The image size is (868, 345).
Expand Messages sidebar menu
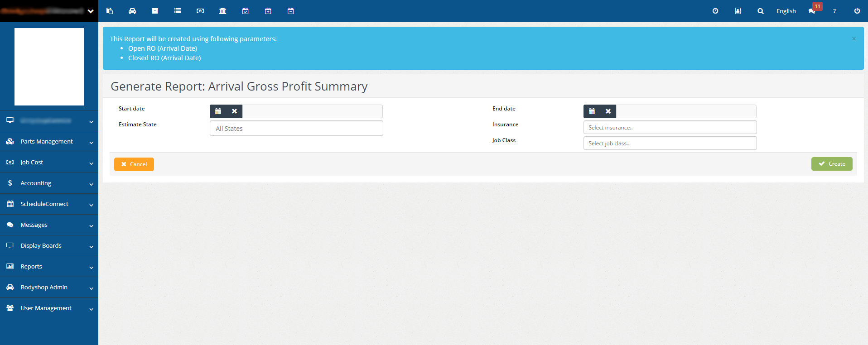[x=49, y=225]
